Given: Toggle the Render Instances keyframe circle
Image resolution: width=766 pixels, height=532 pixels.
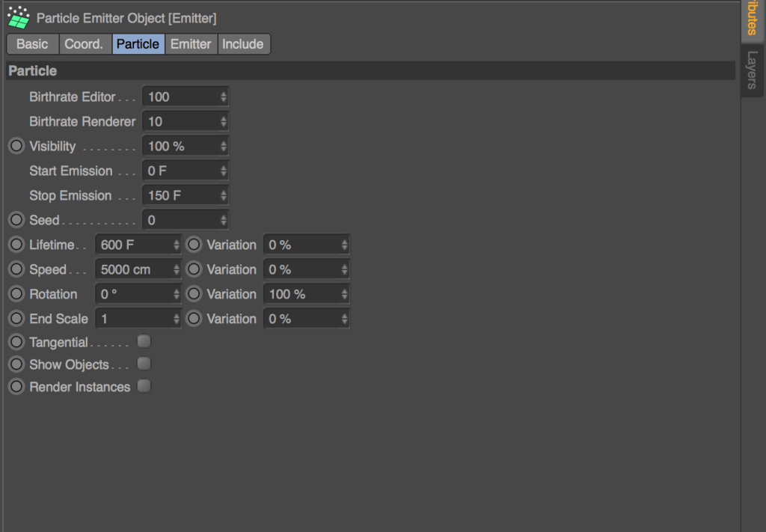Looking at the screenshot, I should click(x=16, y=387).
